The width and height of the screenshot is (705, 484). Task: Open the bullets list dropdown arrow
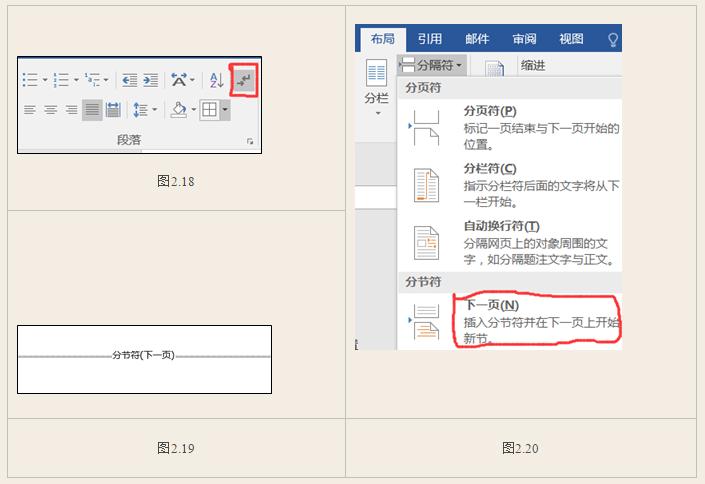click(x=45, y=80)
